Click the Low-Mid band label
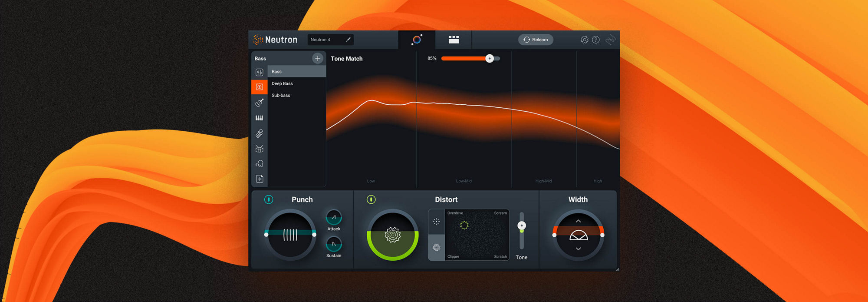This screenshot has height=302, width=868. coord(464,181)
